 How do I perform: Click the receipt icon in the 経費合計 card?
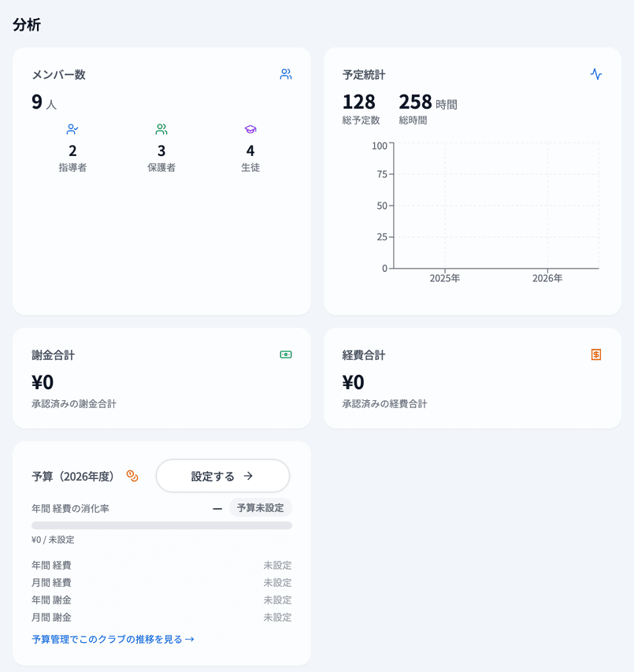click(x=596, y=355)
